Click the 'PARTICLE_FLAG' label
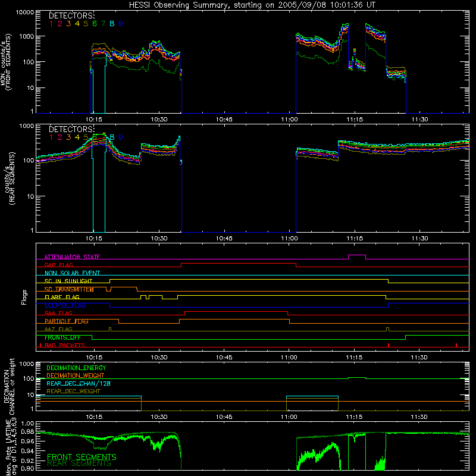The image size is (476, 476). point(67,321)
